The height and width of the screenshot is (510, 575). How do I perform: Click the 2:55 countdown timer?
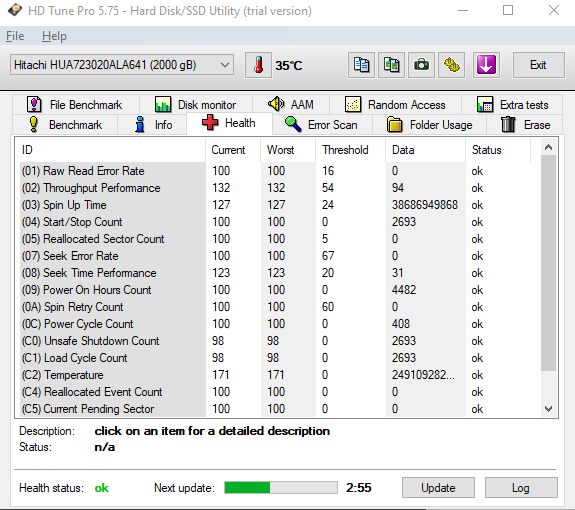click(x=359, y=488)
